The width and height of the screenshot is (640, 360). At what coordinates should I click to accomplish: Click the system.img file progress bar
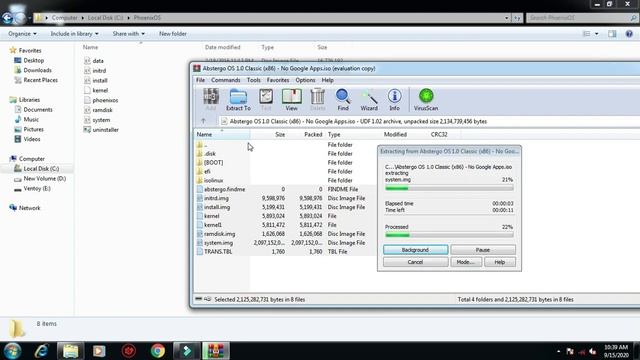click(449, 188)
